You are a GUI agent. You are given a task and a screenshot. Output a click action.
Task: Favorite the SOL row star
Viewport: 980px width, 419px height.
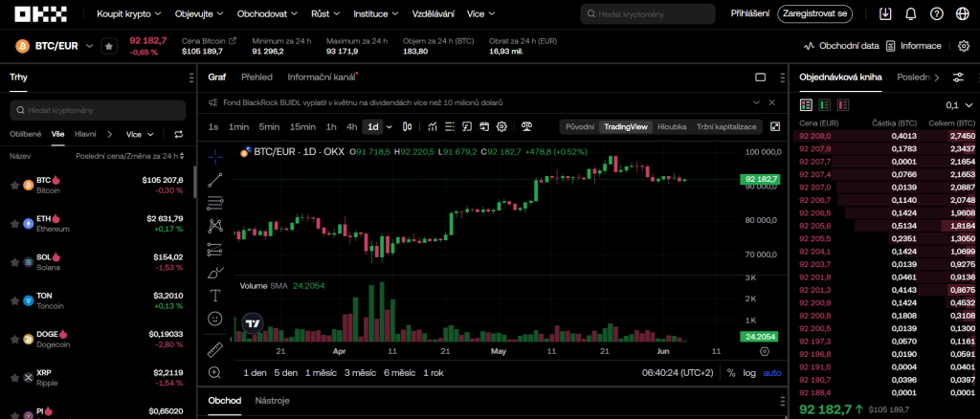point(14,262)
